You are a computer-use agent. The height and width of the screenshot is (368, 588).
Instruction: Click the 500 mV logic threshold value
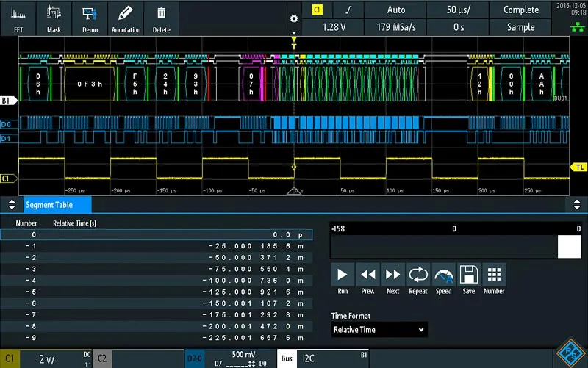point(243,355)
